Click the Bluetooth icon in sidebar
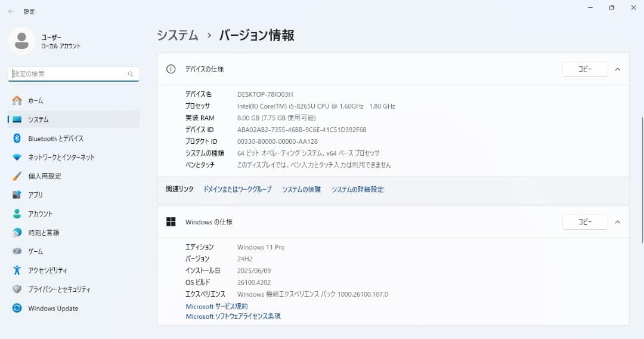The image size is (644, 339). (x=17, y=138)
